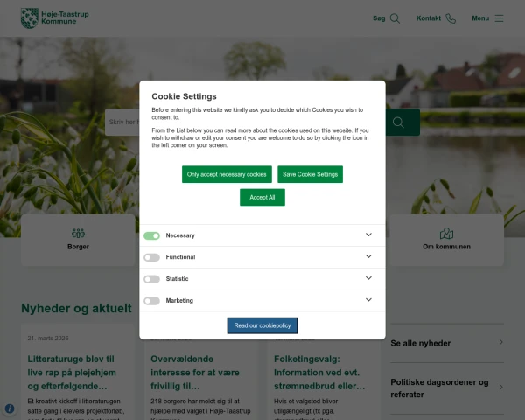
Task: Enable the Functional cookies switch
Action: click(x=151, y=257)
